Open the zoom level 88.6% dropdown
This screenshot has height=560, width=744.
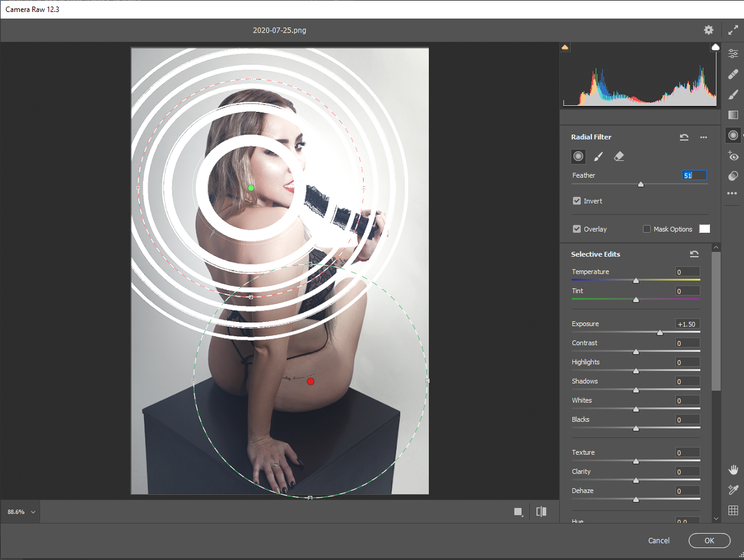21,512
